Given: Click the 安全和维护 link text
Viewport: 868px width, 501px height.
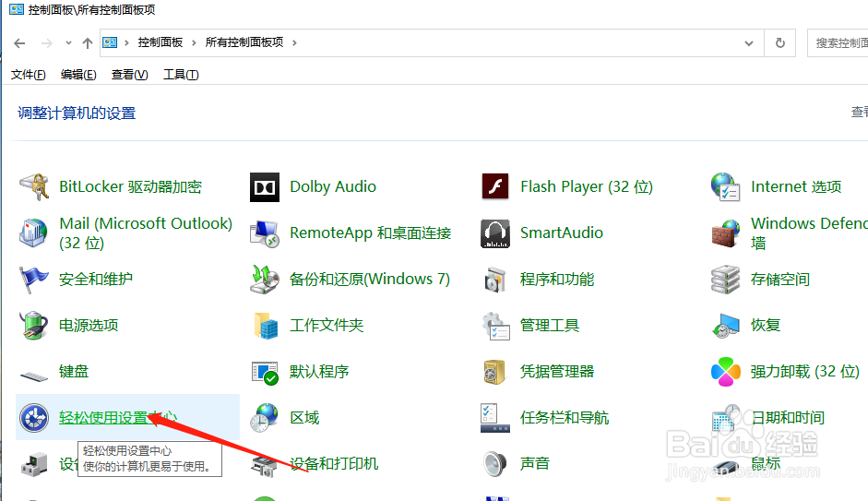Looking at the screenshot, I should 96,279.
